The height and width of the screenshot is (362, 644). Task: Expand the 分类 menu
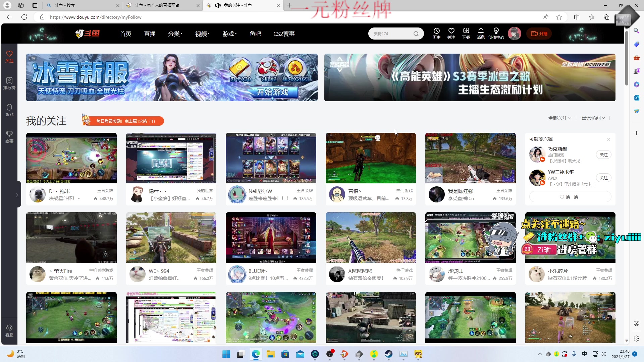tap(175, 34)
